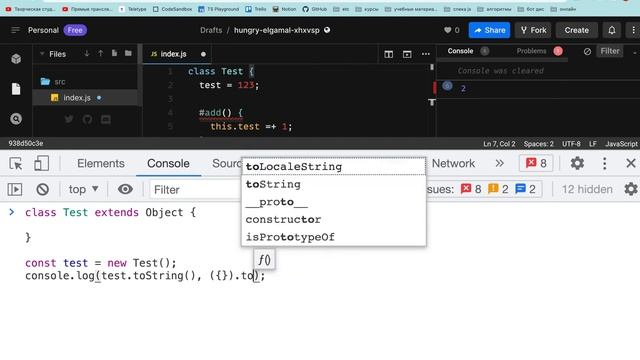Image resolution: width=640 pixels, height=360 pixels.
Task: Switch to the Elements tab
Action: point(101,164)
